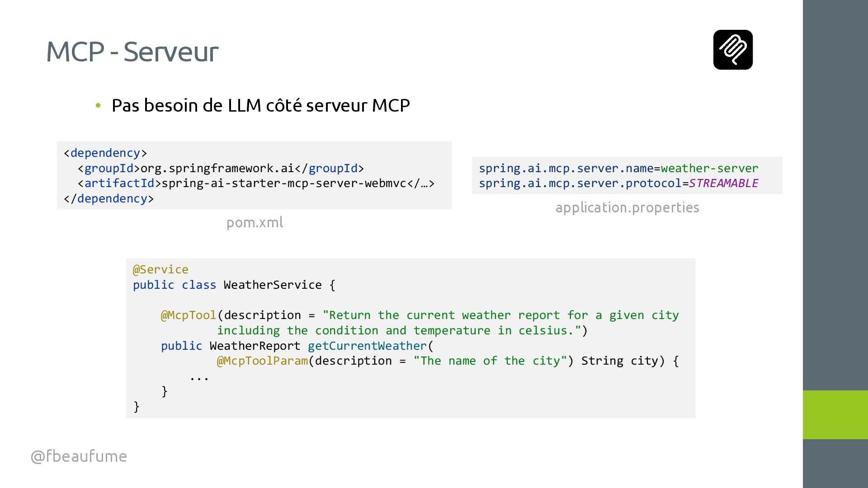Click the closing dependency tag

pos(108,198)
